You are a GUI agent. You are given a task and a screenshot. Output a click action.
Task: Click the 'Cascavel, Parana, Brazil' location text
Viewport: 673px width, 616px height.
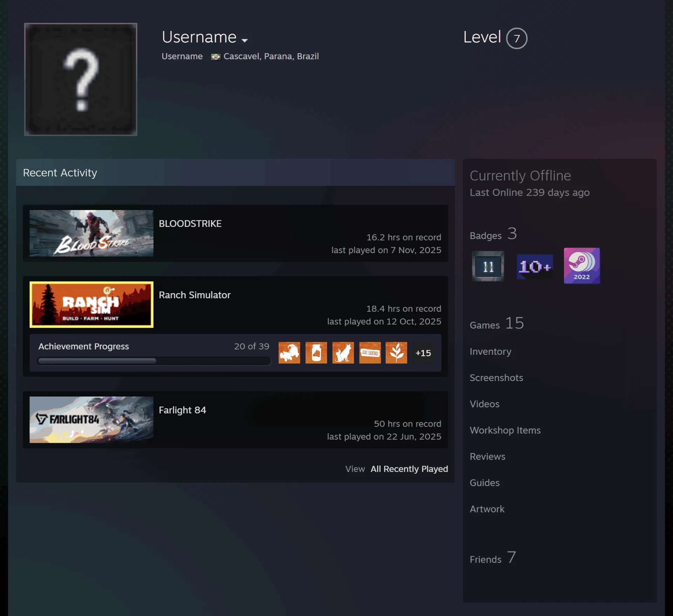(271, 56)
